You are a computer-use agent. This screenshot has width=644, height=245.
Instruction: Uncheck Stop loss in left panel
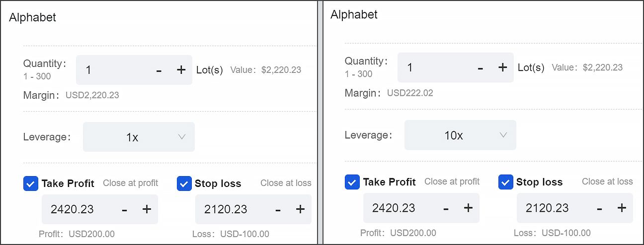coord(184,184)
